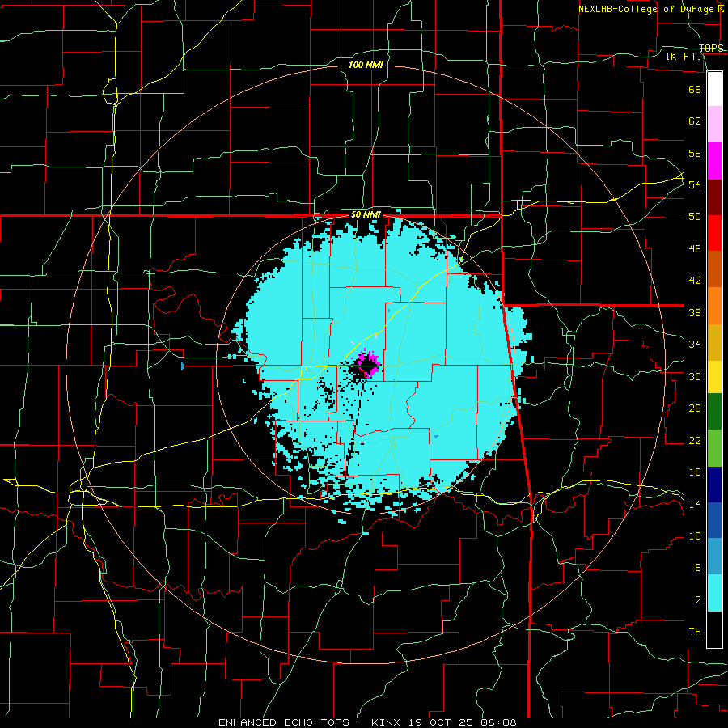Click the "ENHANCED ECHO TOPS" product title
This screenshot has height=728, width=728.
tap(284, 722)
